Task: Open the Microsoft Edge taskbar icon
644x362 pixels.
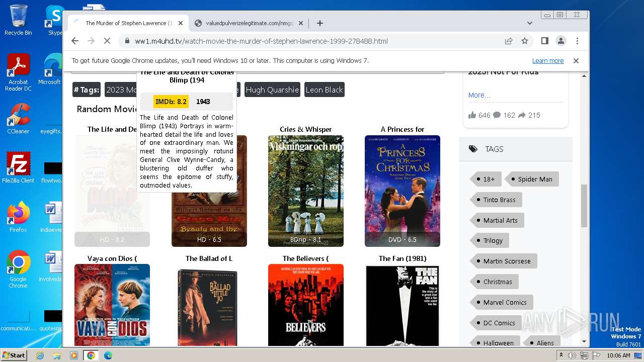Action: coord(108,355)
